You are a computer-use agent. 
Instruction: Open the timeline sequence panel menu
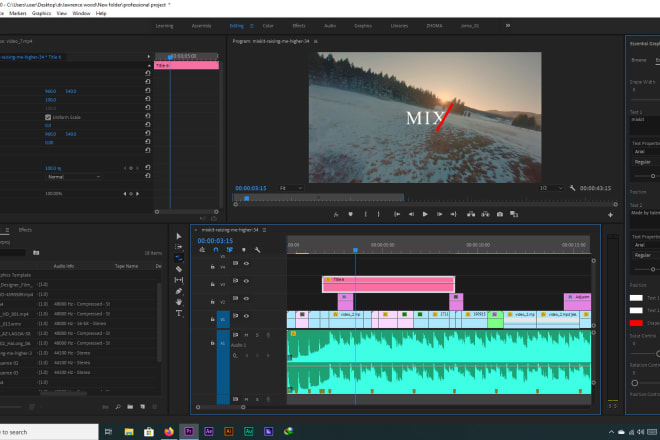tap(264, 230)
